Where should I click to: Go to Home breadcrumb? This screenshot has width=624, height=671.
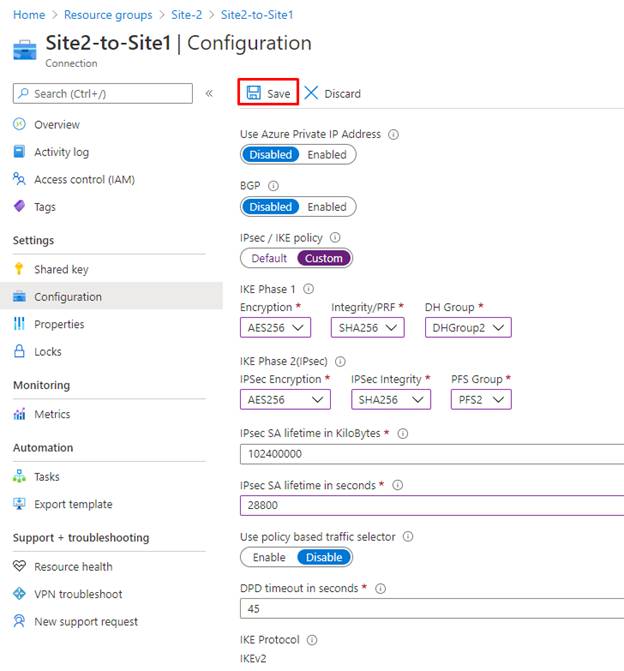29,15
